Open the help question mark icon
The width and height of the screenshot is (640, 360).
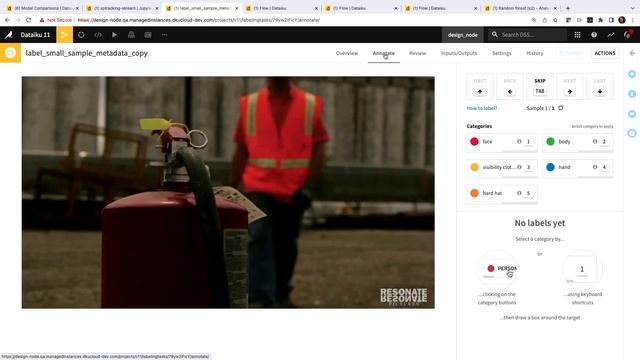pyautogui.click(x=594, y=35)
